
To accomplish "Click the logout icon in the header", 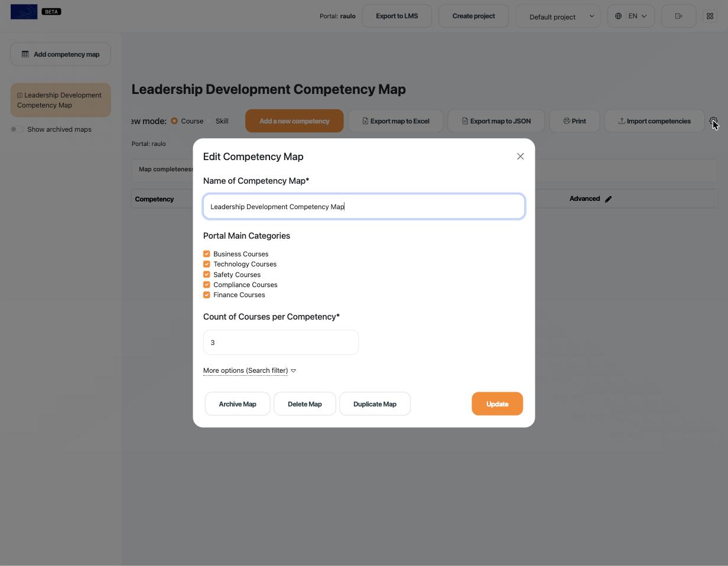I will 678,16.
